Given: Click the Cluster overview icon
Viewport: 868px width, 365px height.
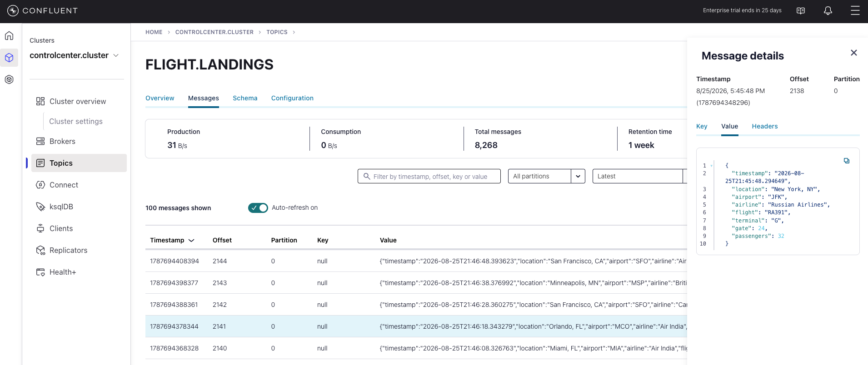Looking at the screenshot, I should [x=40, y=101].
